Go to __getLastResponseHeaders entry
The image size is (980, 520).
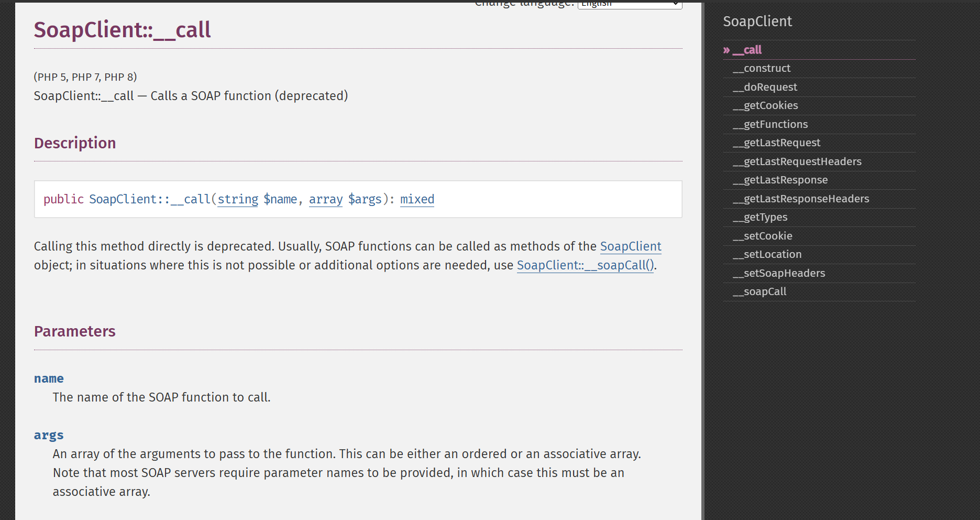pos(801,199)
